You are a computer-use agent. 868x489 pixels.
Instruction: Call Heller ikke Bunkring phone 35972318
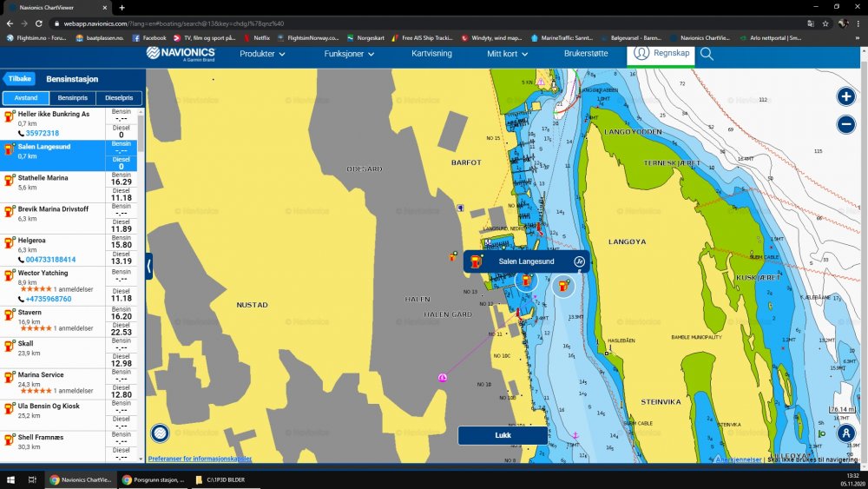(x=42, y=133)
